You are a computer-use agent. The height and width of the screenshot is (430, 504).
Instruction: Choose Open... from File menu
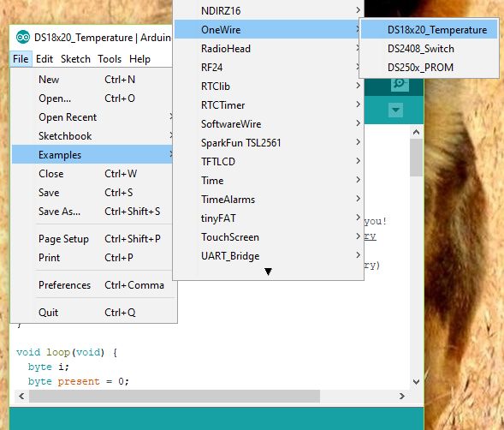coord(92,99)
